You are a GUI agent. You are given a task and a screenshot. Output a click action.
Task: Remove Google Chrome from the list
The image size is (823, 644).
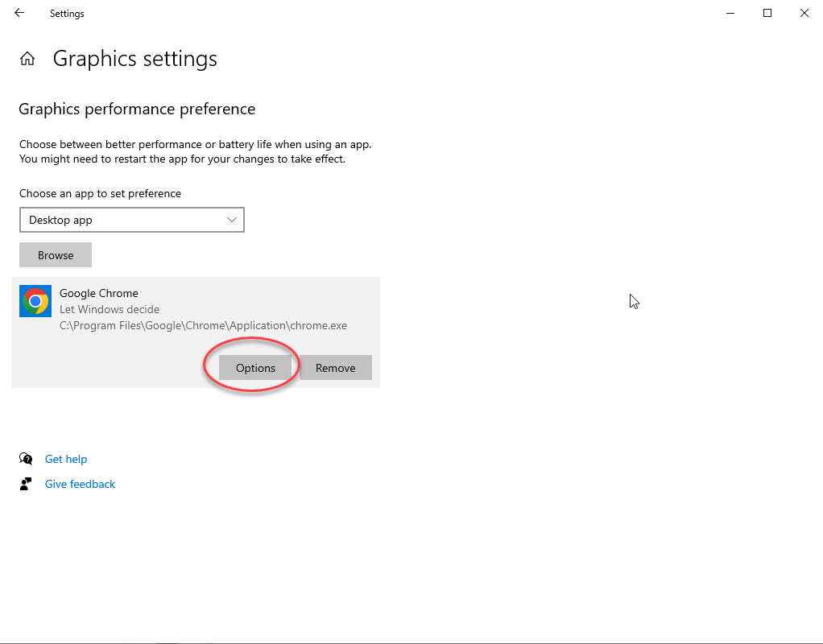[335, 368]
